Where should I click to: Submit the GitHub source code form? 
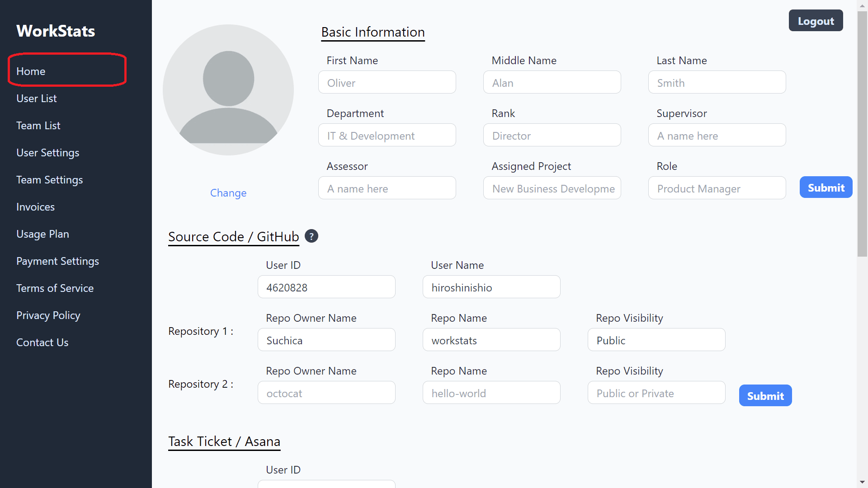765,396
